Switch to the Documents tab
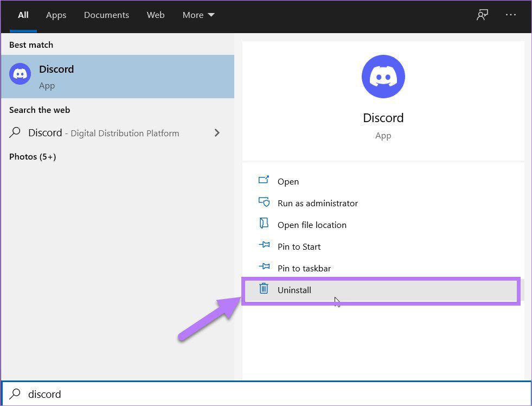Viewport: 532px width, 406px height. [106, 15]
